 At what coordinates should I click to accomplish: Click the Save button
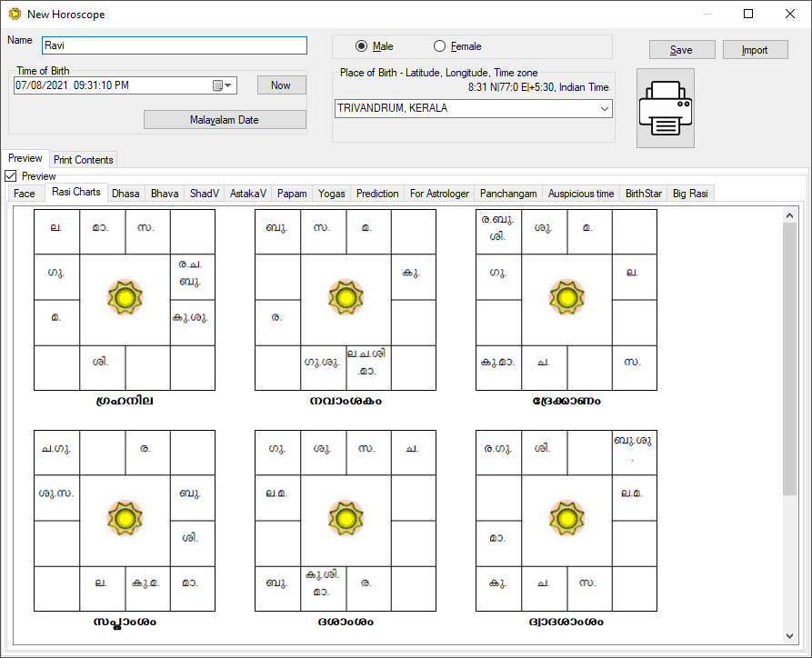pyautogui.click(x=681, y=50)
